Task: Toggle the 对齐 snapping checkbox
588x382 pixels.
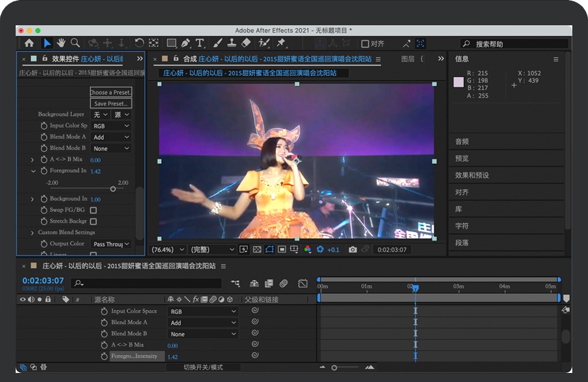Action: click(x=365, y=44)
